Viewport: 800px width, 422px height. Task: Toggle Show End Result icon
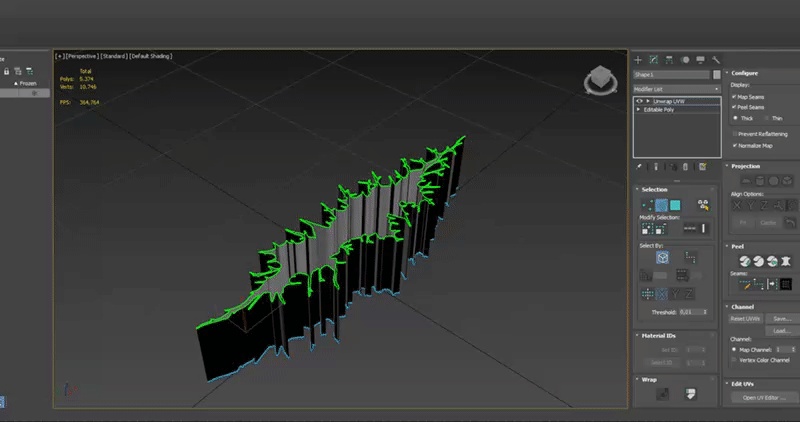click(x=656, y=167)
